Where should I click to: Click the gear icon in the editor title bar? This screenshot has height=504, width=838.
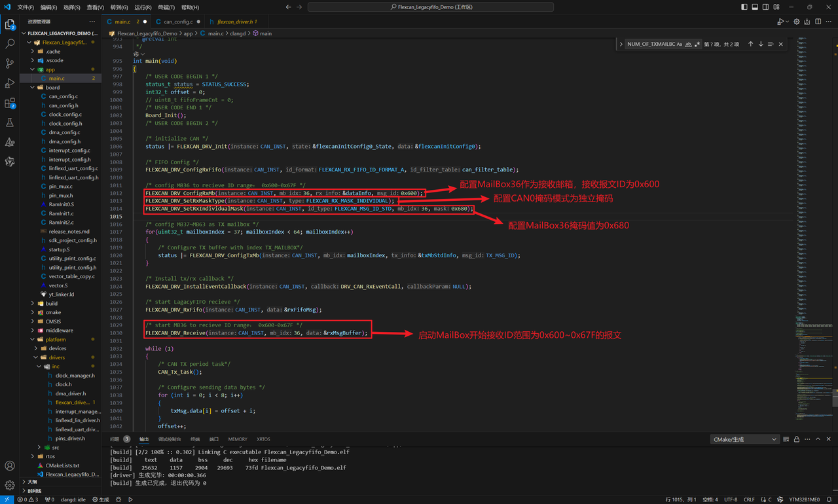(x=797, y=22)
